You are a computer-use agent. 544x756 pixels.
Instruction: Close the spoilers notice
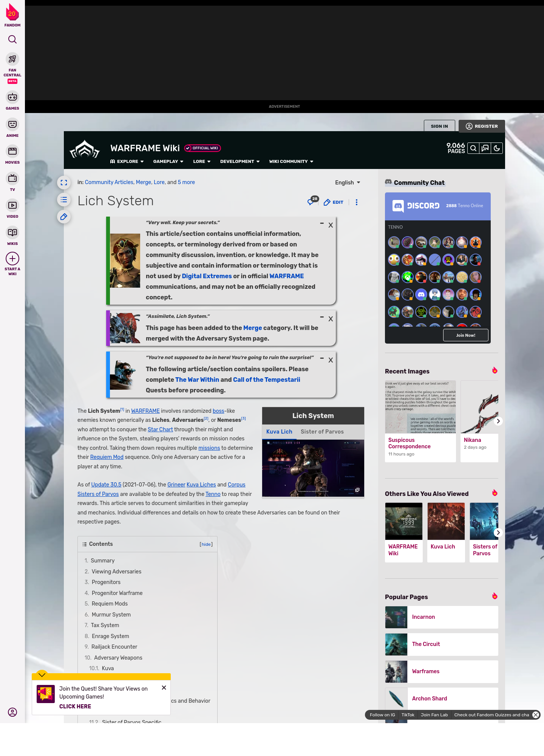[x=331, y=360]
